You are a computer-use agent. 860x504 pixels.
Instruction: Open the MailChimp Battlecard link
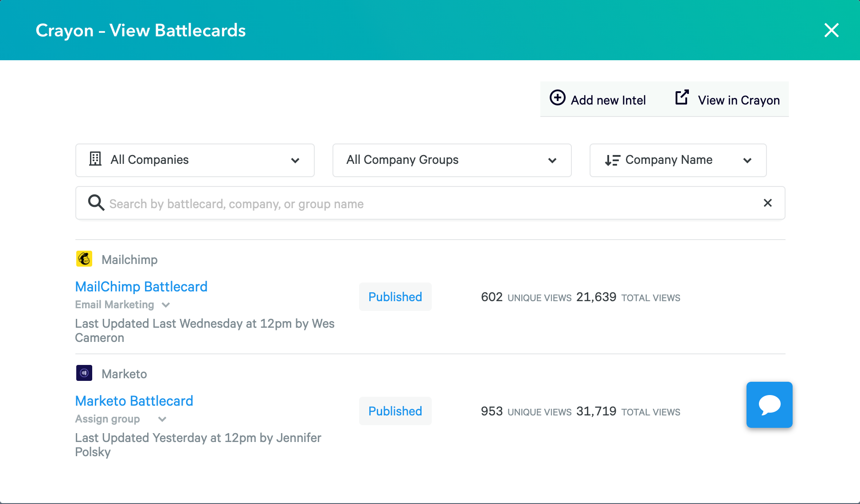point(141,287)
